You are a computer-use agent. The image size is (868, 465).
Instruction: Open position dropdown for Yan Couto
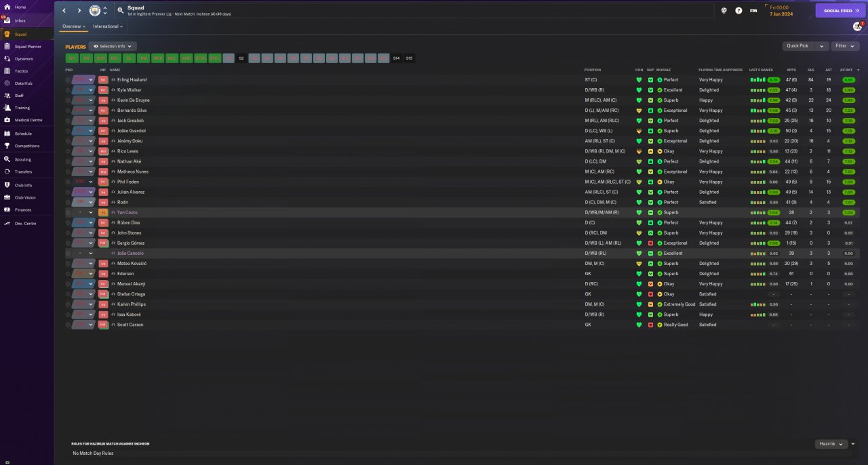click(91, 212)
